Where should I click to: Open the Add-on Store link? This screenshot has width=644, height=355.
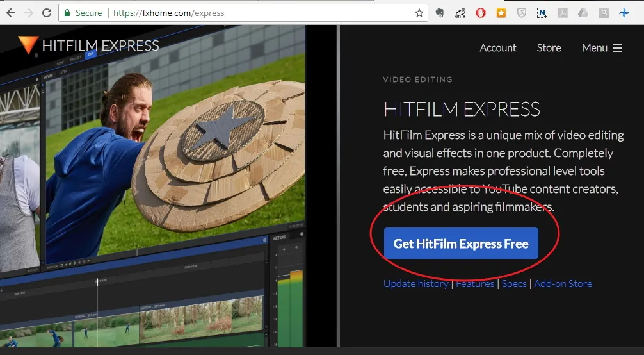563,283
